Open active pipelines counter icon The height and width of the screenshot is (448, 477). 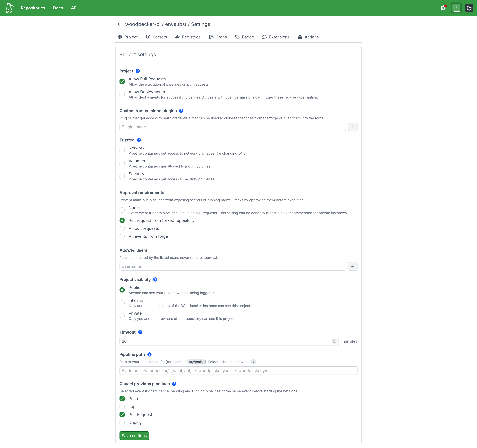456,8
